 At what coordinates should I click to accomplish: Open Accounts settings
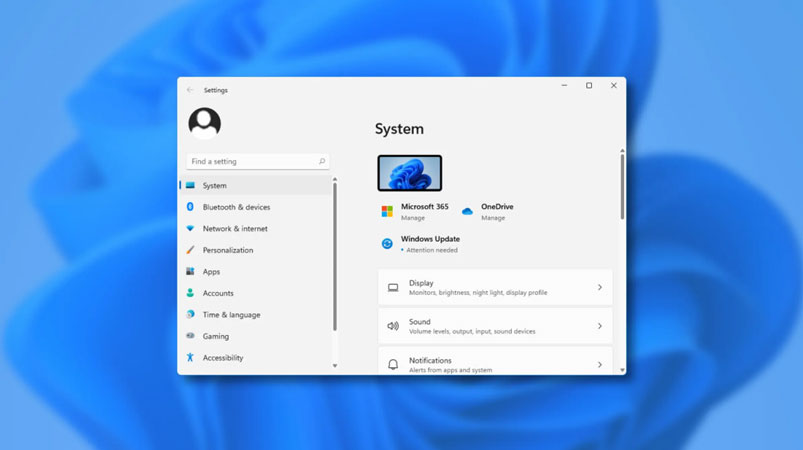click(218, 293)
